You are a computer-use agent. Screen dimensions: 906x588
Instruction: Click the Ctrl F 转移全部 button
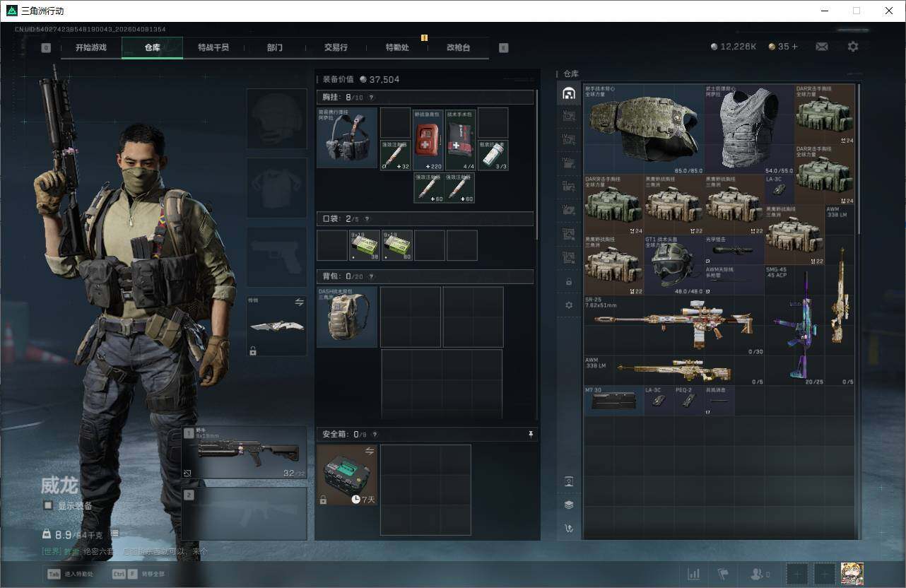[x=139, y=574]
